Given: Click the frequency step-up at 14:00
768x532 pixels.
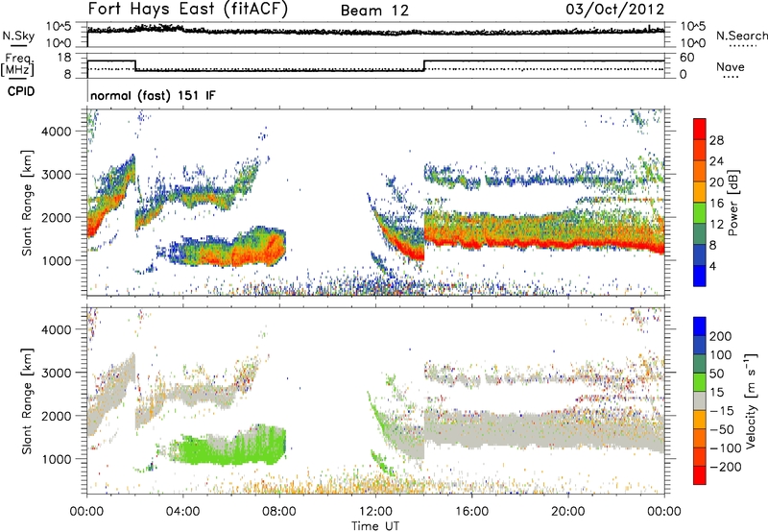Looking at the screenshot, I should [424, 65].
